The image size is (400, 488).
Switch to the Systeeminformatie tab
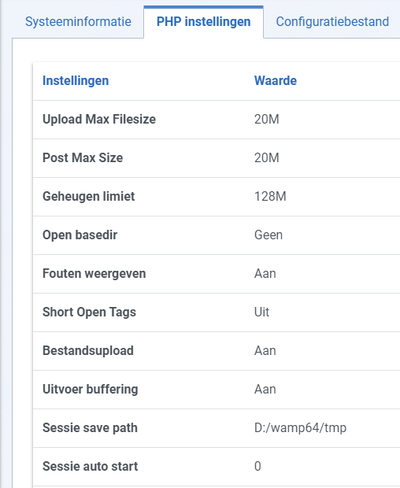78,22
